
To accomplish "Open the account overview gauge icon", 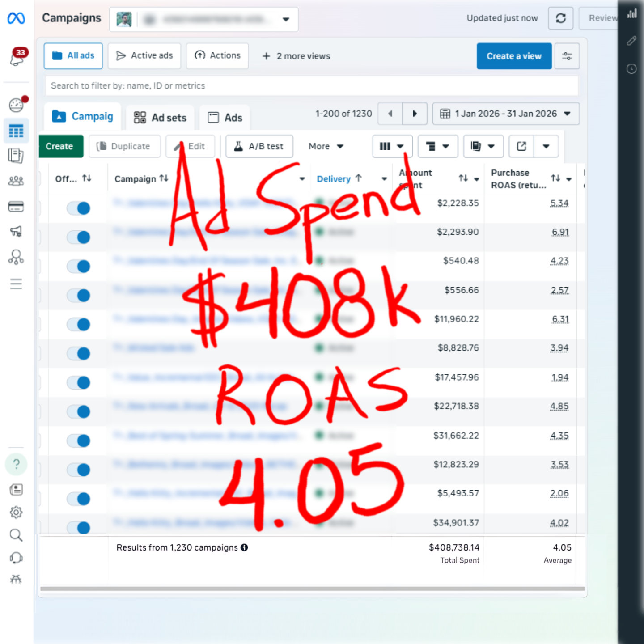I will [17, 104].
